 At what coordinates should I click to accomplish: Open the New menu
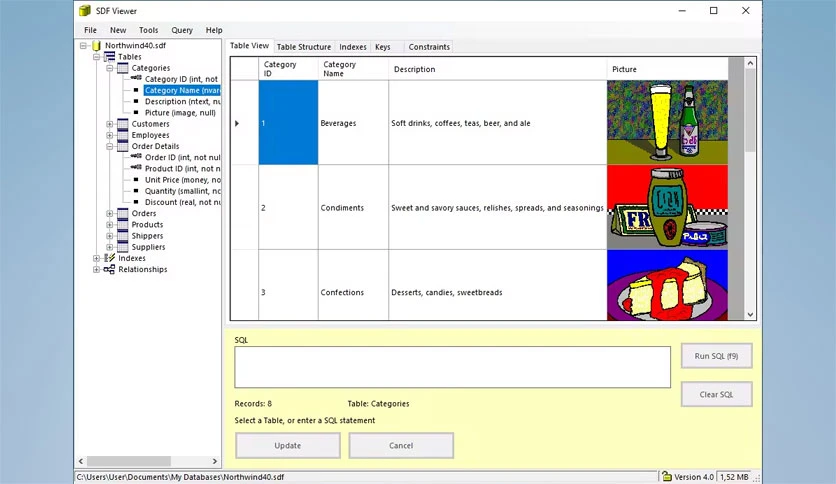click(x=118, y=30)
